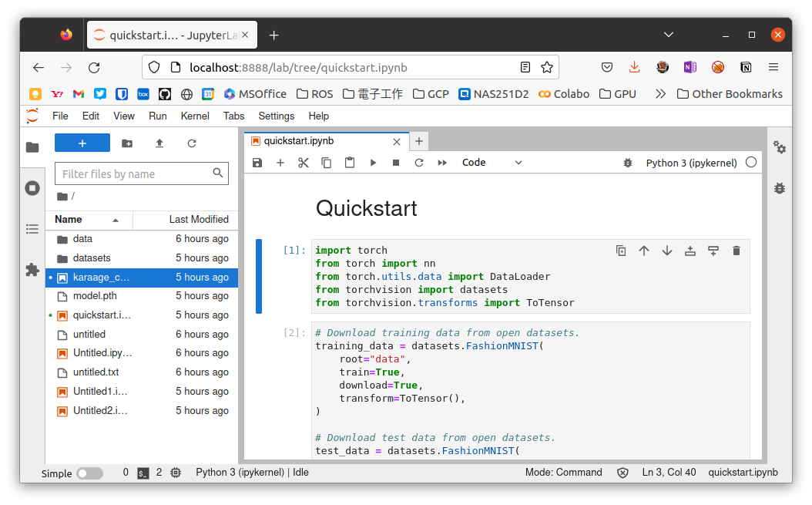Image resolution: width=812 pixels, height=505 pixels.
Task: Click the kernel status circle indicator
Action: point(751,162)
